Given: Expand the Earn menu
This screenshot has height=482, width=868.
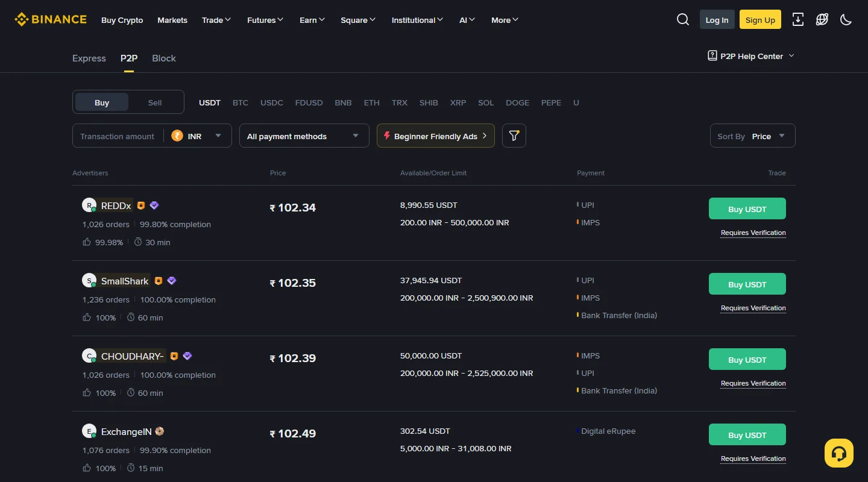Looking at the screenshot, I should click(x=312, y=20).
